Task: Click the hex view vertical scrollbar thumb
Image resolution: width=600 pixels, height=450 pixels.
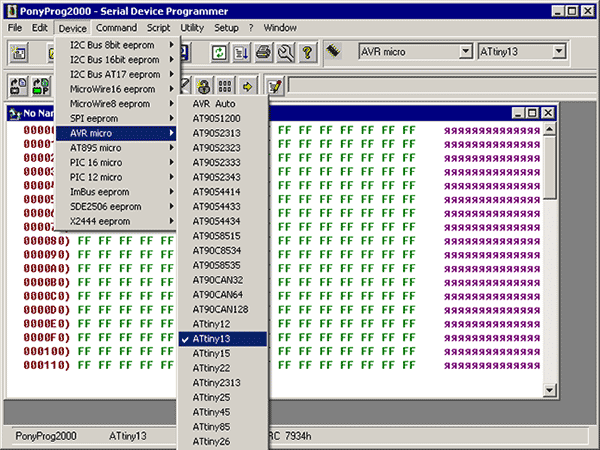Action: coord(549,168)
